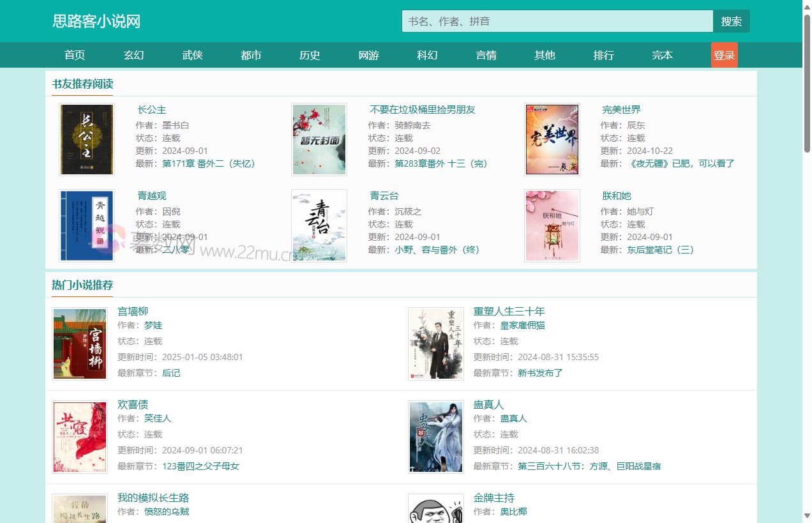
Task: Click the 重塑人生三十年 cover image
Action: click(x=436, y=344)
